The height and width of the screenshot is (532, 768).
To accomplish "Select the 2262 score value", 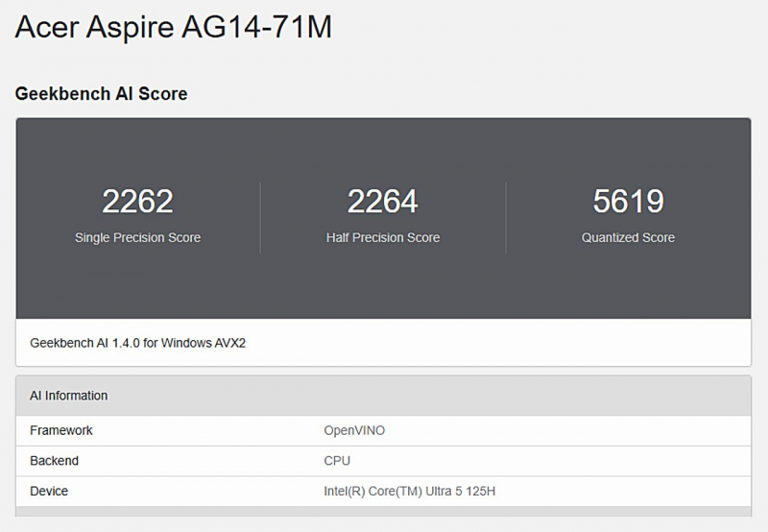I will (x=137, y=202).
